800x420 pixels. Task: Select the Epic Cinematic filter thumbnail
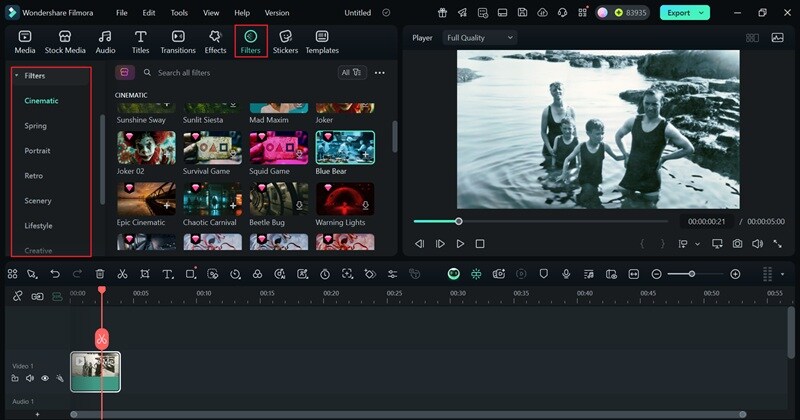click(x=146, y=199)
